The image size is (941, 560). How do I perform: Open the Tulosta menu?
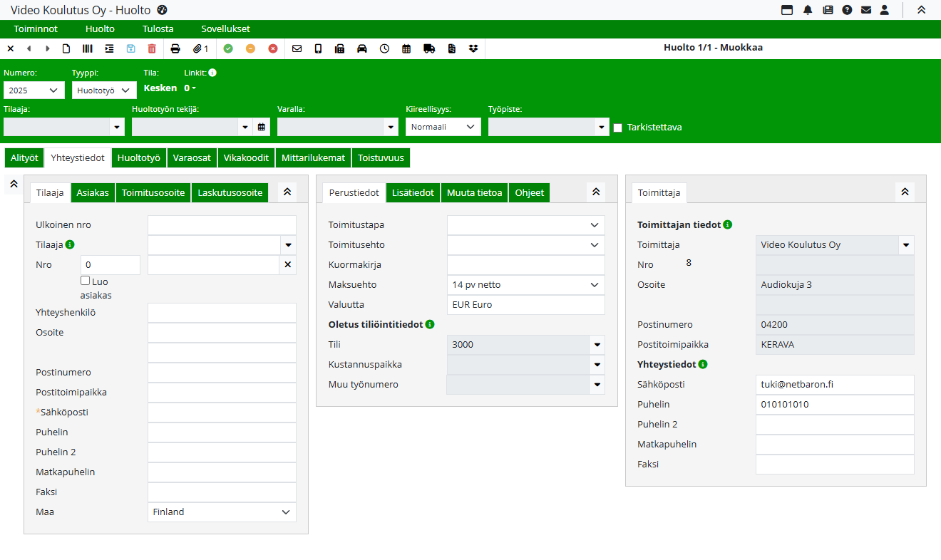[x=158, y=29]
